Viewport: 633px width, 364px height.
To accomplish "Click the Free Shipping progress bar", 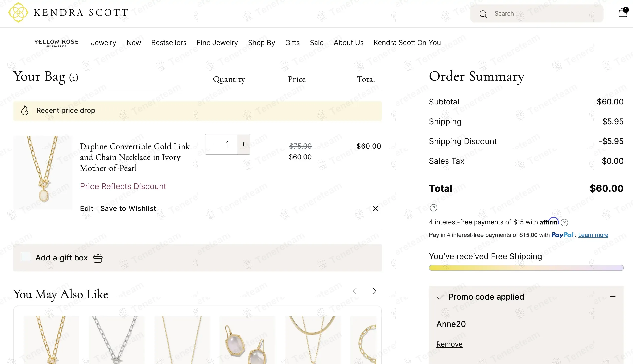I will pos(526,268).
